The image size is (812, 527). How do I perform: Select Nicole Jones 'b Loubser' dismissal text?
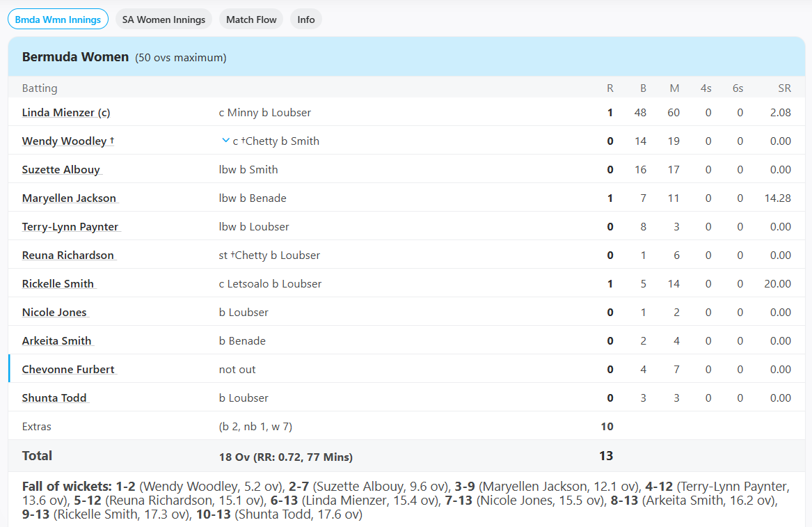coord(244,312)
